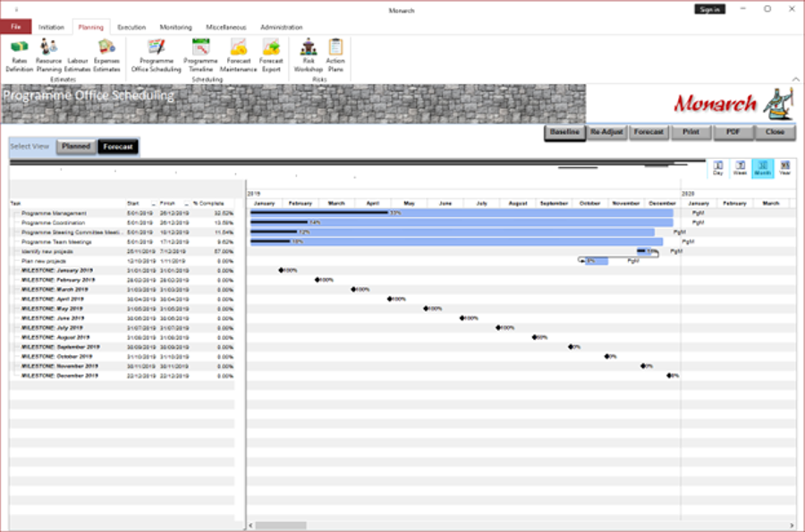The height and width of the screenshot is (532, 805).
Task: Switch to the Planning tab
Action: (91, 27)
